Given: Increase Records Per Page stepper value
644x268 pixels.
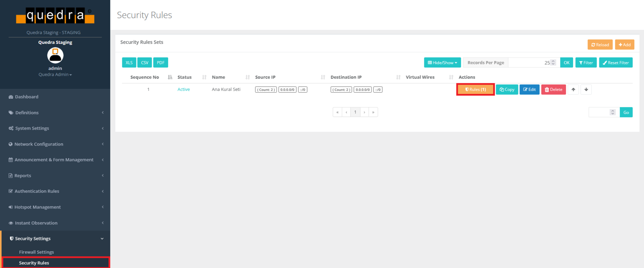Looking at the screenshot, I should (553, 61).
